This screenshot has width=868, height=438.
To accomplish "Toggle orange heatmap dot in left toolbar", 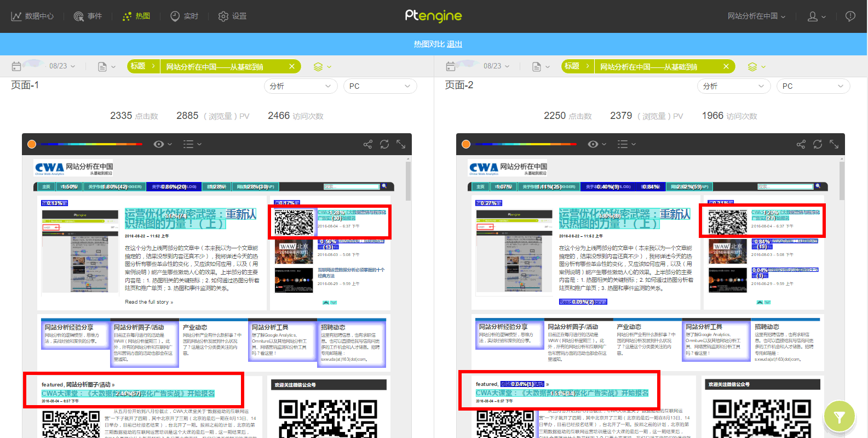I will (x=32, y=144).
